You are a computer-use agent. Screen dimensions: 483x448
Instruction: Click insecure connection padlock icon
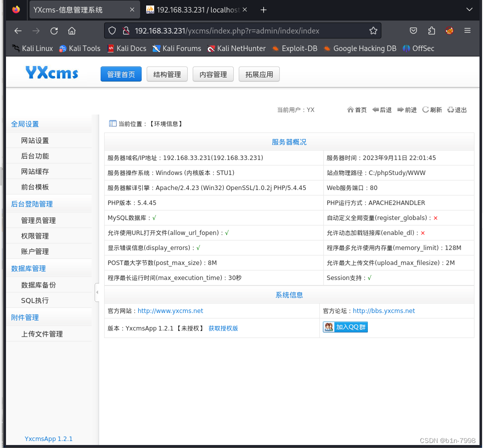(x=126, y=31)
